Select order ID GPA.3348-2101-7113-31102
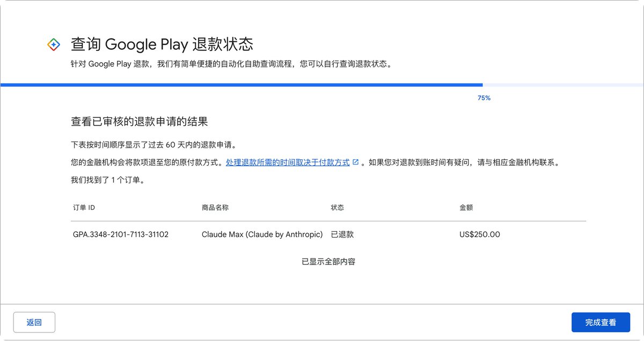The image size is (644, 341). tap(121, 234)
